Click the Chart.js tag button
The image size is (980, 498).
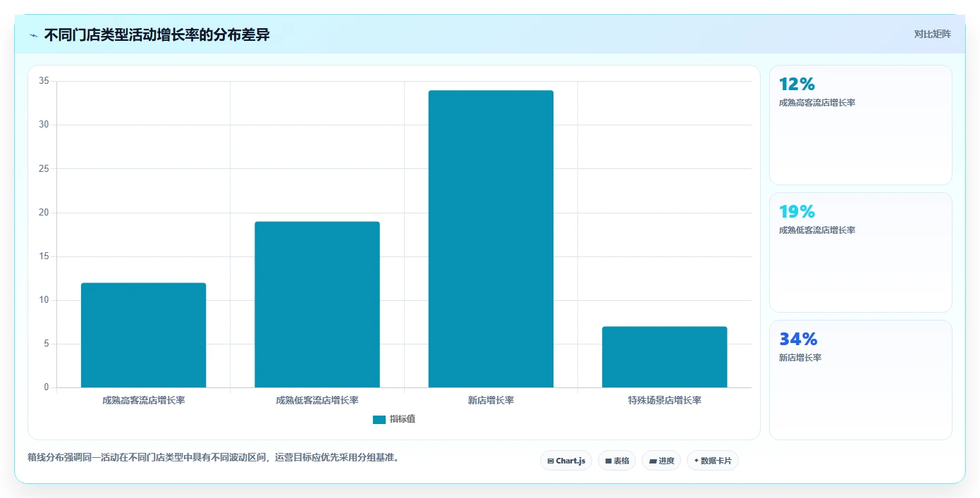566,461
